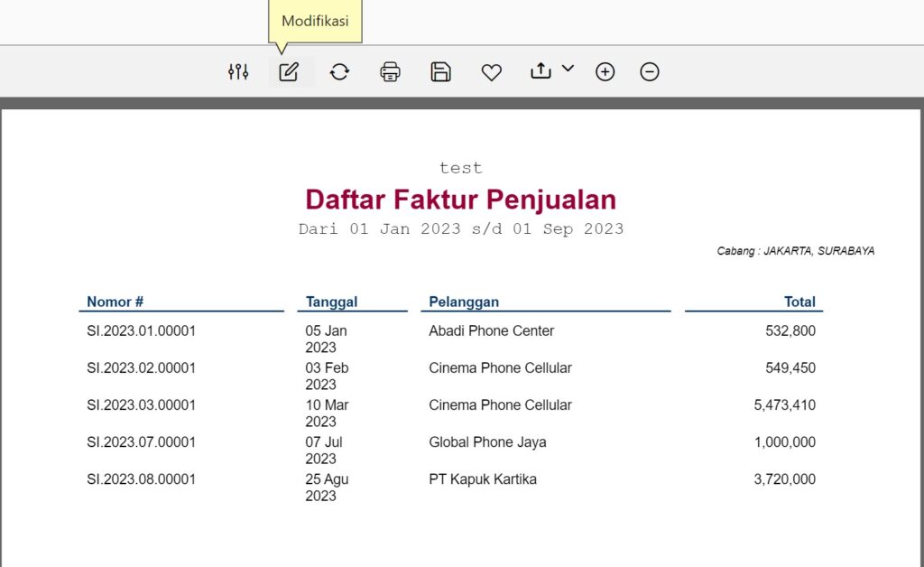Image resolution: width=924 pixels, height=567 pixels.
Task: Open invoice SI.2023.01.00001
Action: click(141, 330)
